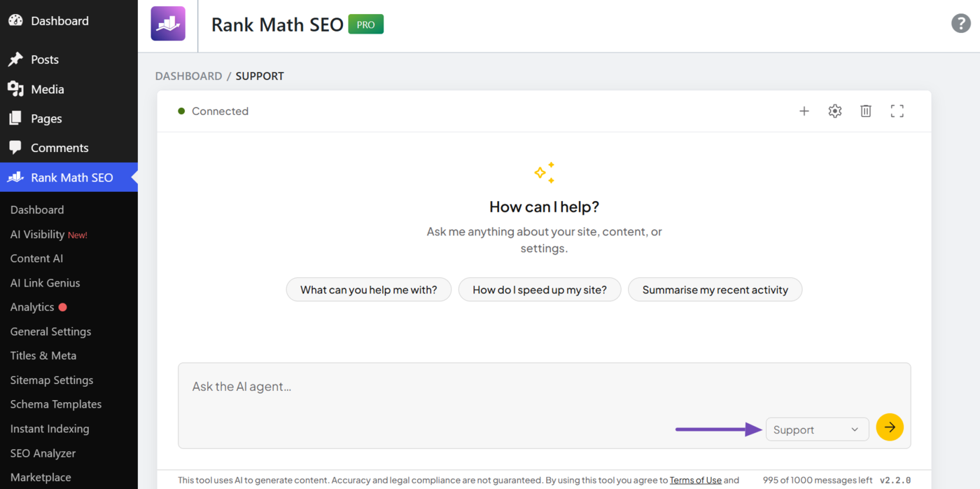
Task: Click the Posts pin icon
Action: (15, 60)
